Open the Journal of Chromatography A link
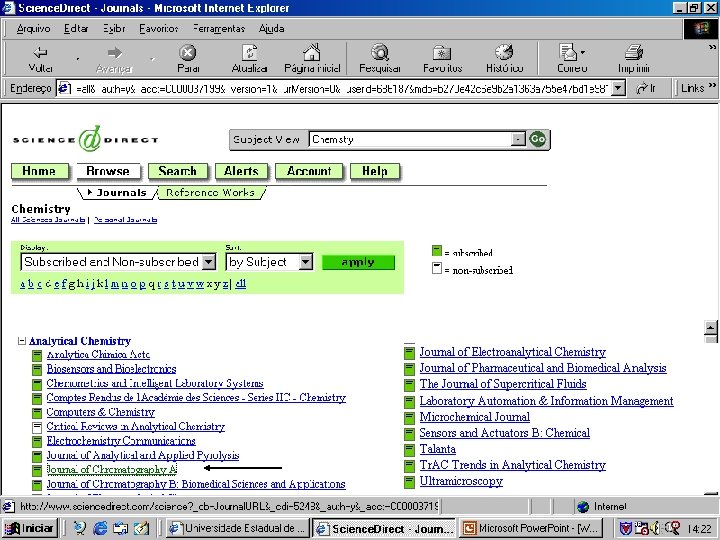The height and width of the screenshot is (540, 720). coord(112,470)
